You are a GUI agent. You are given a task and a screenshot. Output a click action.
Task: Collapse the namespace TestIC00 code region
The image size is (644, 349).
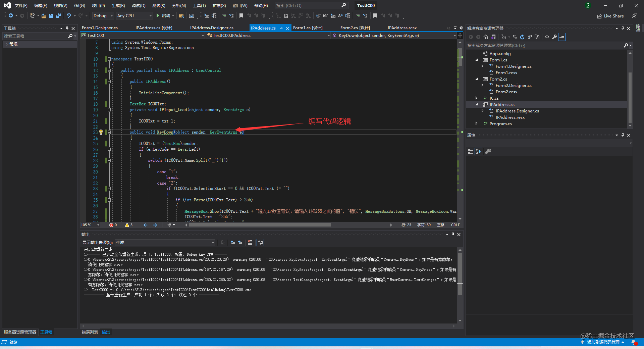click(x=109, y=59)
